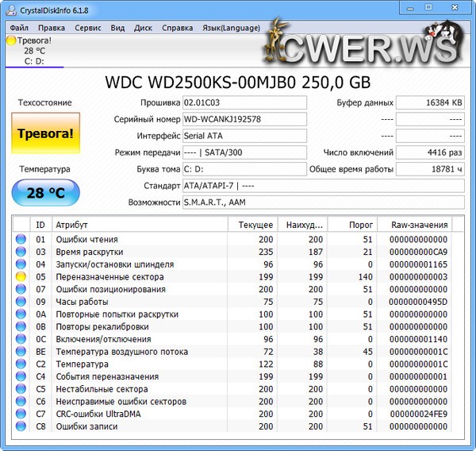
Task: Click the blue status icon for Часы работы
Action: [21, 302]
